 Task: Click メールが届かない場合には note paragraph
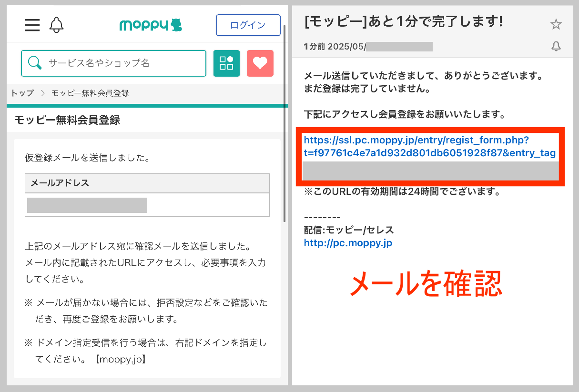click(147, 311)
